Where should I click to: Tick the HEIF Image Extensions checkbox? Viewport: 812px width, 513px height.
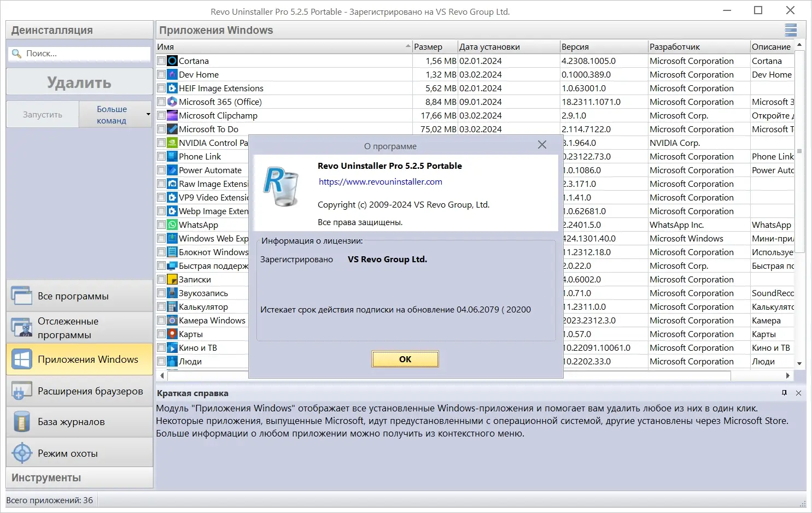click(x=161, y=88)
